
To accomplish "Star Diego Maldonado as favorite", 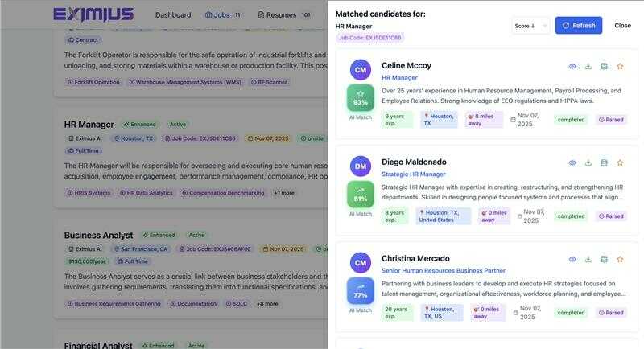I will pyautogui.click(x=620, y=162).
